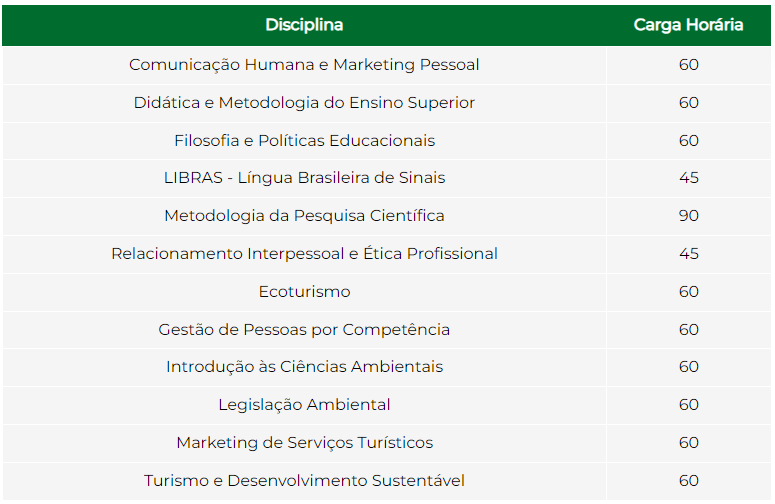Select the Legislação Ambiental row
Image resolution: width=775 pixels, height=504 pixels.
(387, 405)
